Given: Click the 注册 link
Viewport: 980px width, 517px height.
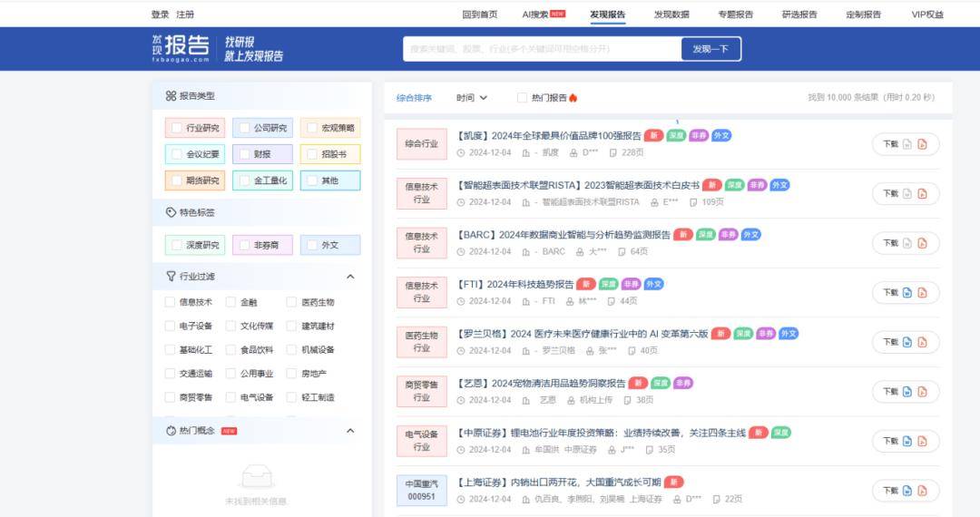Looking at the screenshot, I should tap(185, 15).
